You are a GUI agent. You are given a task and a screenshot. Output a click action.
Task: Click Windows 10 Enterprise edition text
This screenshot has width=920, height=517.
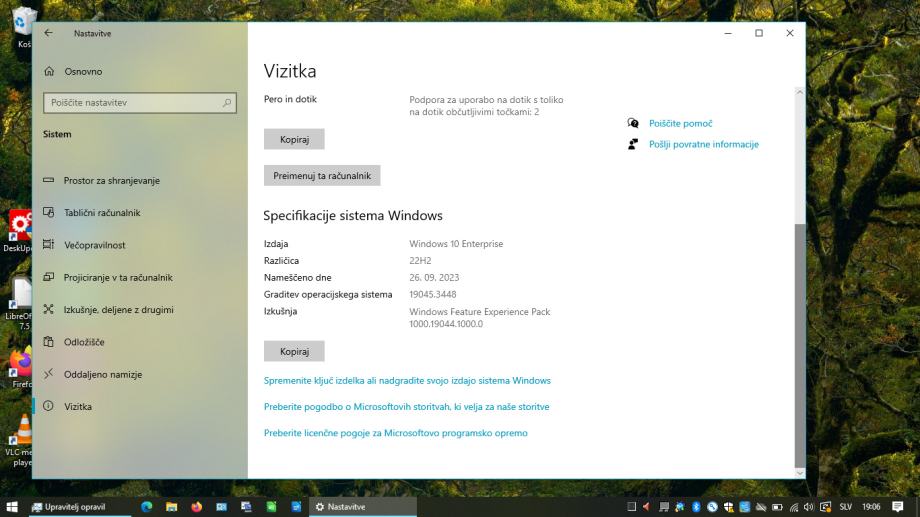click(x=456, y=244)
